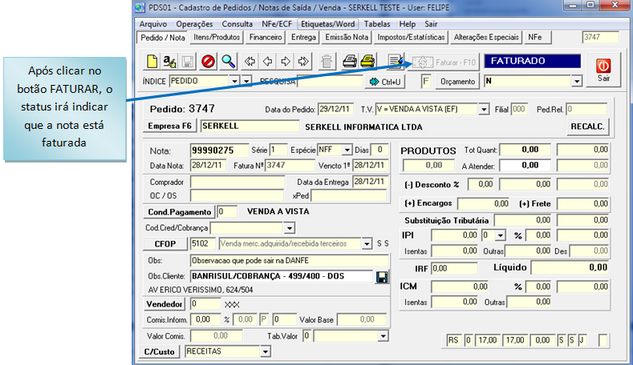Image resolution: width=633 pixels, height=365 pixels.
Task: Open the Consulta menu
Action: [237, 24]
